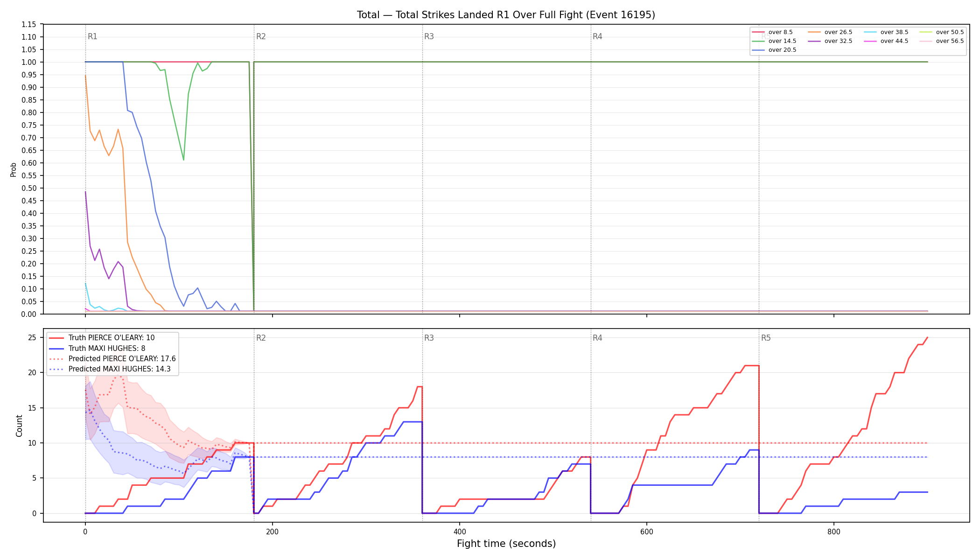
Task: Click 'Predicted PIERCE O'LEARY: 17.6' legend entry
Action: pyautogui.click(x=112, y=358)
